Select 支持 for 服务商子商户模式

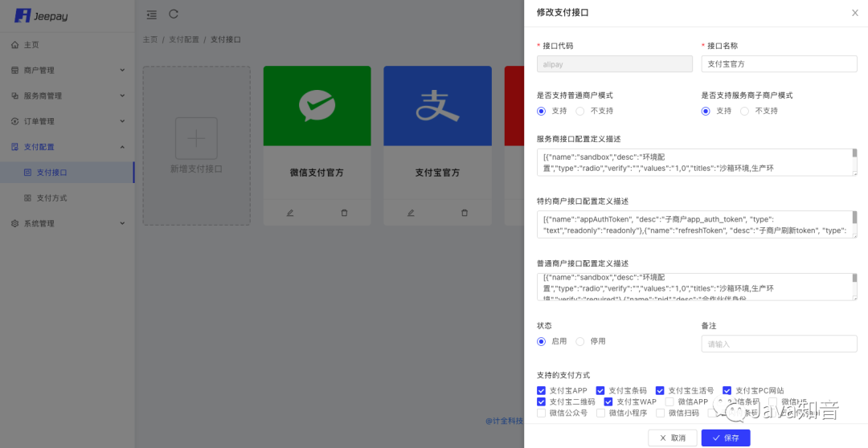[x=706, y=111]
